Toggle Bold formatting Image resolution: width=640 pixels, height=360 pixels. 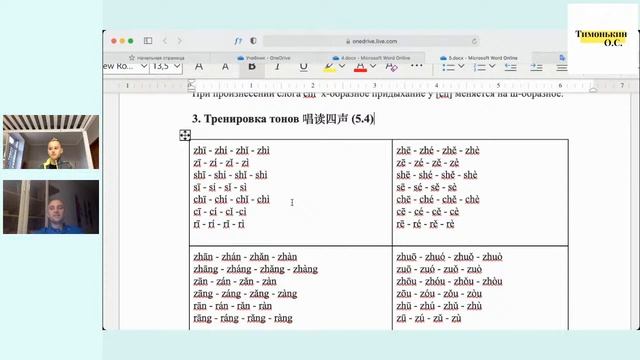tap(252, 67)
